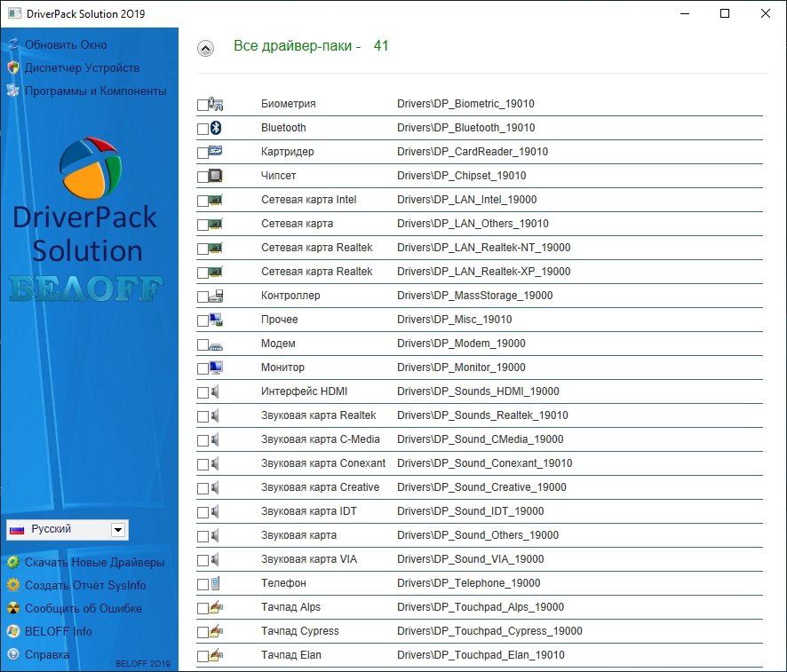The width and height of the screenshot is (787, 672).
Task: Click the Bluetooth driver pack icon
Action: tap(216, 128)
